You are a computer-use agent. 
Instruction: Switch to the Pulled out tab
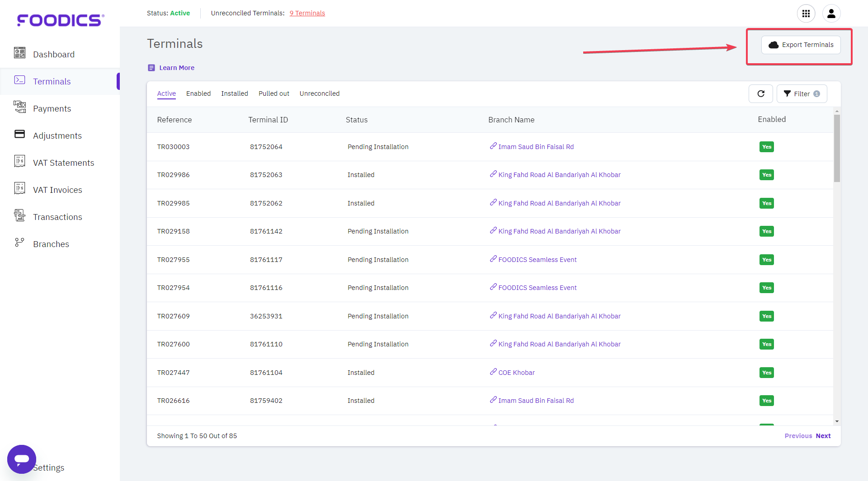[x=274, y=93]
